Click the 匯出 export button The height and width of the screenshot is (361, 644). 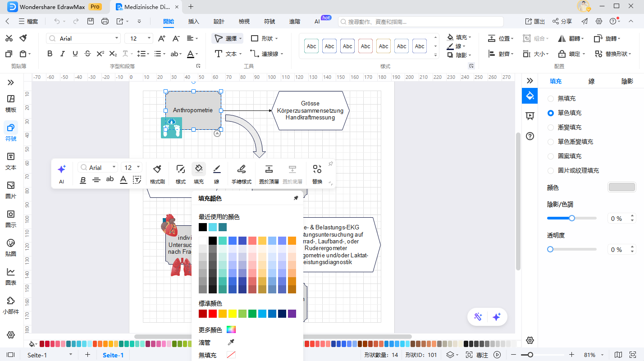pos(535,21)
